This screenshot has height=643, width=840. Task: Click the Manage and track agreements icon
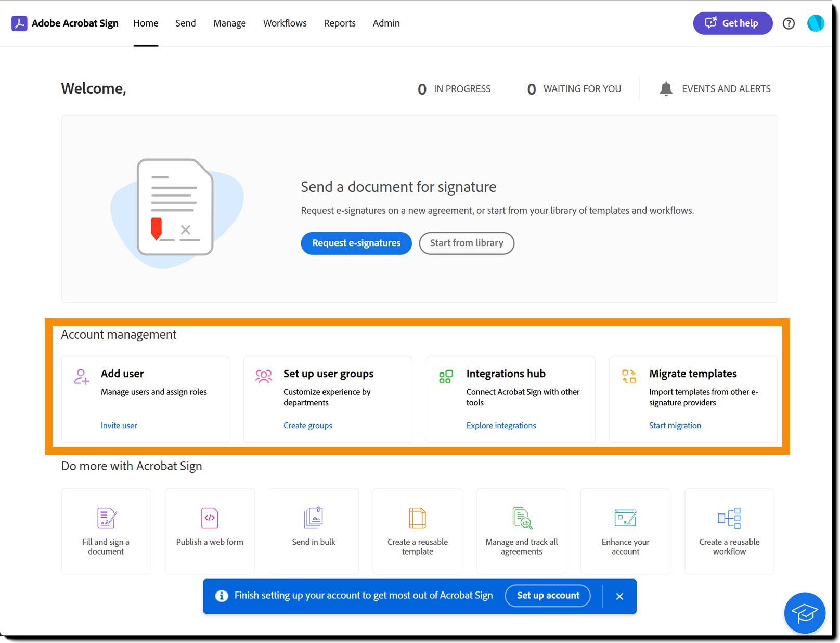click(x=522, y=518)
